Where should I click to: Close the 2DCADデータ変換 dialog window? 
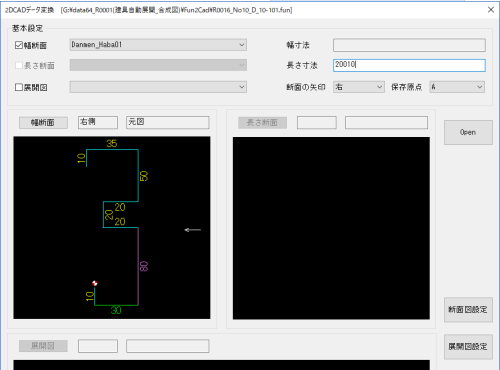click(491, 10)
